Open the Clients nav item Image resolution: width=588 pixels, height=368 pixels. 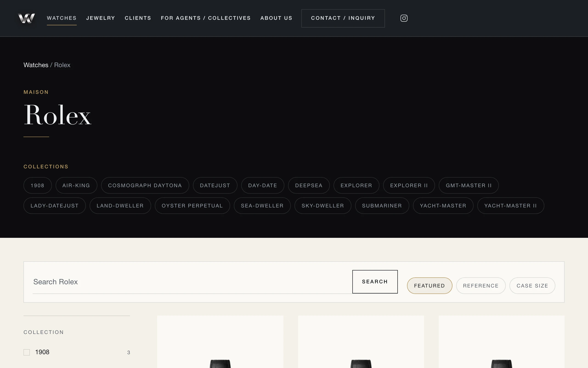(x=138, y=18)
